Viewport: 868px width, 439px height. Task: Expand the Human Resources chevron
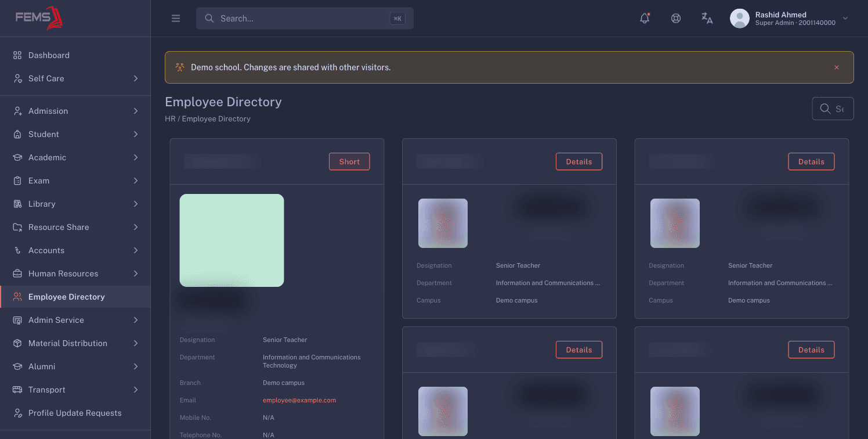pyautogui.click(x=136, y=274)
